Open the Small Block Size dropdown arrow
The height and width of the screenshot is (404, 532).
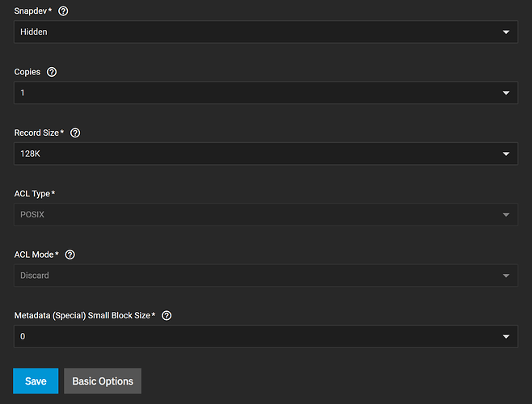point(506,336)
